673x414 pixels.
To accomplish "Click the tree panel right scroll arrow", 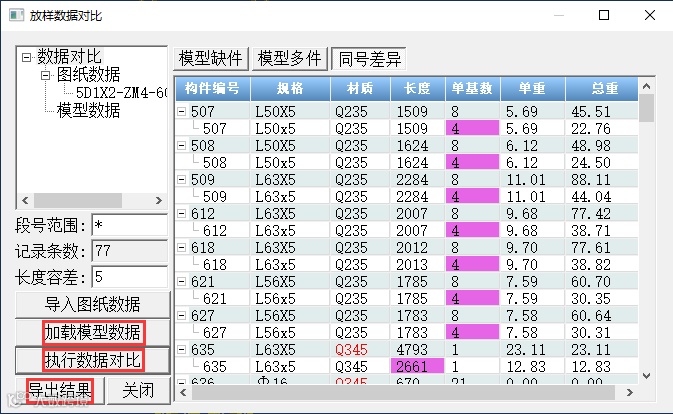I will pyautogui.click(x=158, y=200).
